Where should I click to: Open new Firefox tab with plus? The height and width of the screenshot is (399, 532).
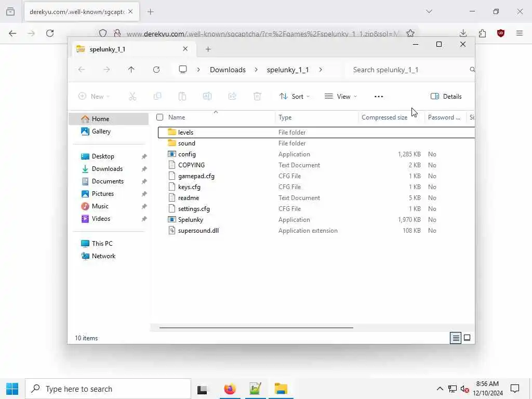pos(151,12)
